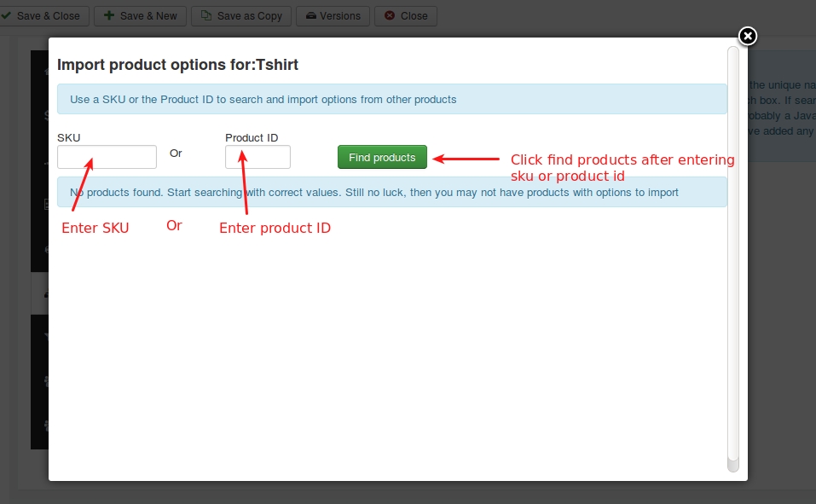This screenshot has height=504, width=816.
Task: Click the red Close icon in toolbar
Action: point(390,16)
